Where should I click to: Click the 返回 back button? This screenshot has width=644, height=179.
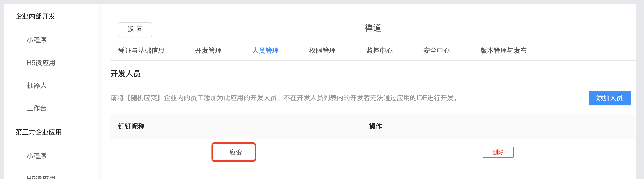(135, 30)
